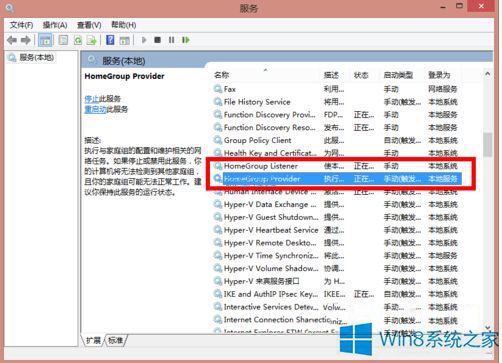Click the vertical scrollbar thumb

(x=488, y=145)
